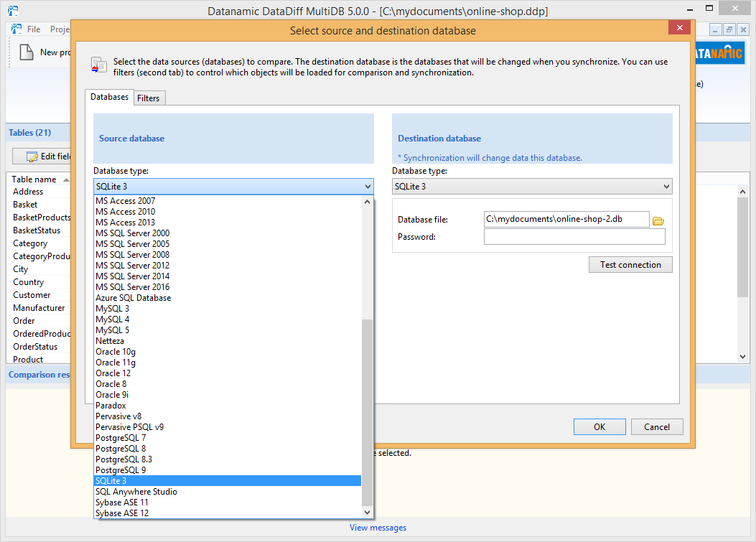Select Pervasive PSQL v9 from the list
Viewport: 756px width, 542px height.
pyautogui.click(x=228, y=426)
